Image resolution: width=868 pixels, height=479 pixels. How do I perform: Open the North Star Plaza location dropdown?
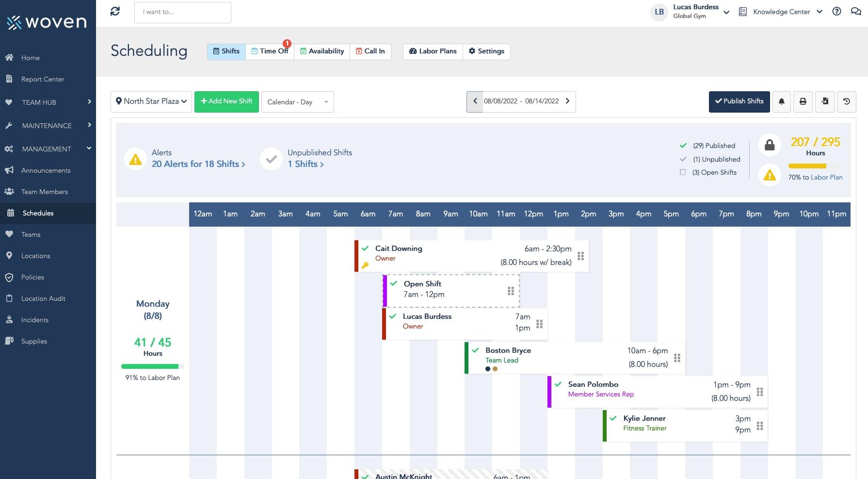[x=151, y=101]
